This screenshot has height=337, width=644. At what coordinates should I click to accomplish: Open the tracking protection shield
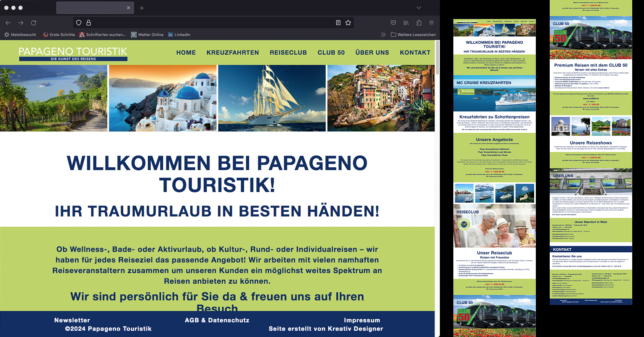click(79, 23)
